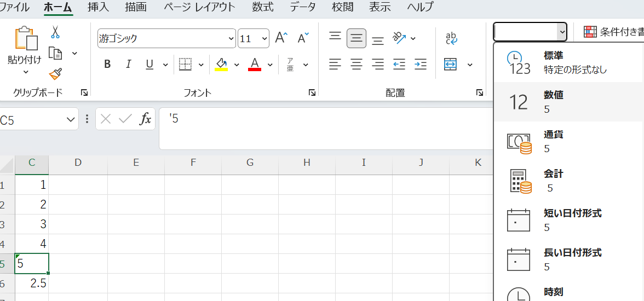Toggle Bold formatting
The width and height of the screenshot is (644, 301).
pos(107,65)
